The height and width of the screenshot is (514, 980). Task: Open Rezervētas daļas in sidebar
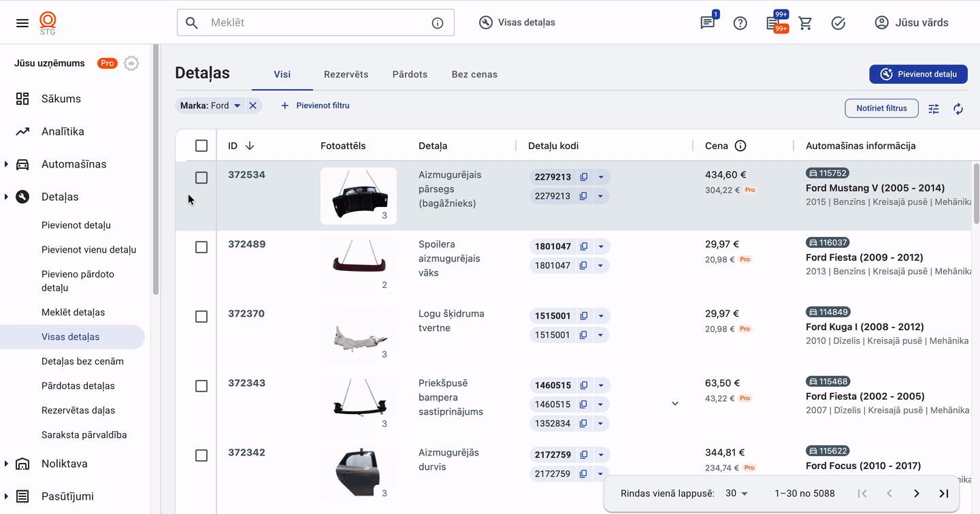[78, 411]
